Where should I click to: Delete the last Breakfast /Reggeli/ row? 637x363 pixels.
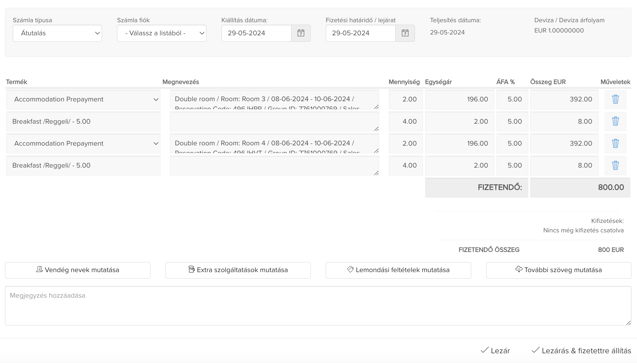point(615,165)
